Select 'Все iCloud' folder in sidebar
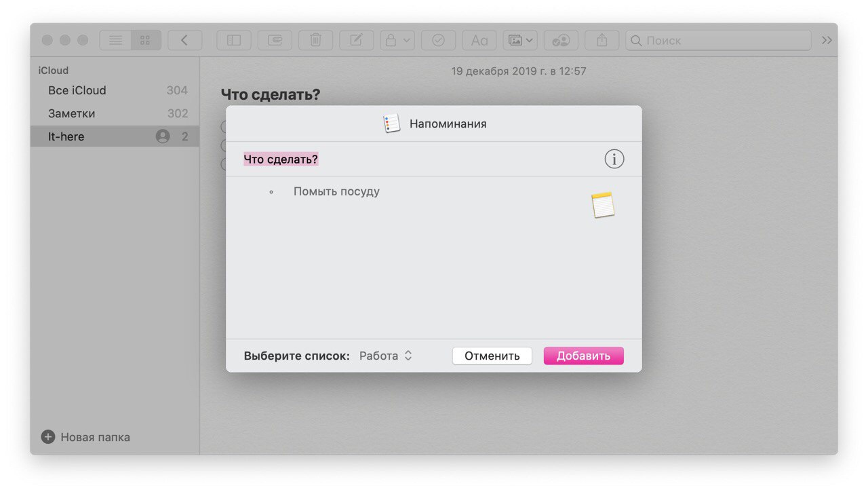 coord(77,90)
